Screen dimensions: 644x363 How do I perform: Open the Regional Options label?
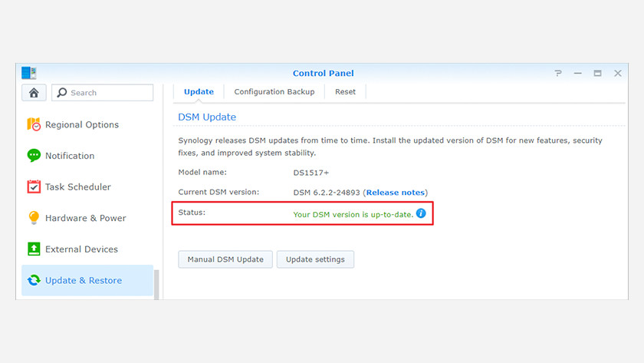(82, 124)
